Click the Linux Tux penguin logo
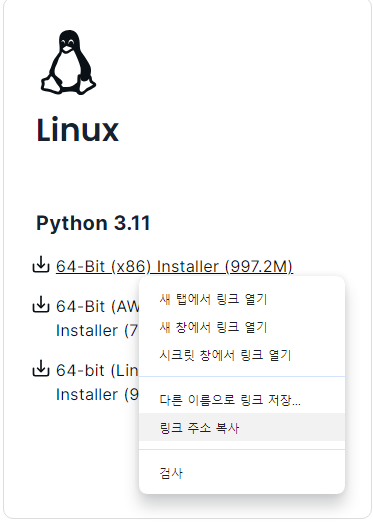373x524 pixels. point(69,62)
